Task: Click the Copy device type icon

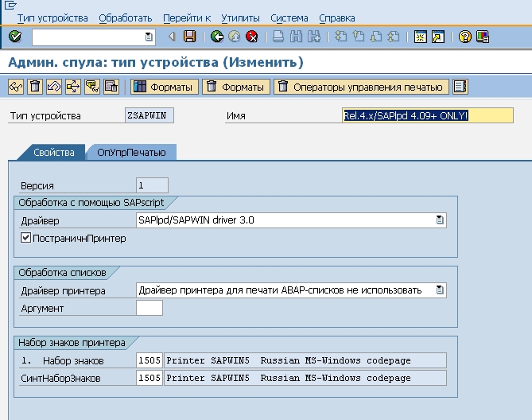Action: click(111, 87)
